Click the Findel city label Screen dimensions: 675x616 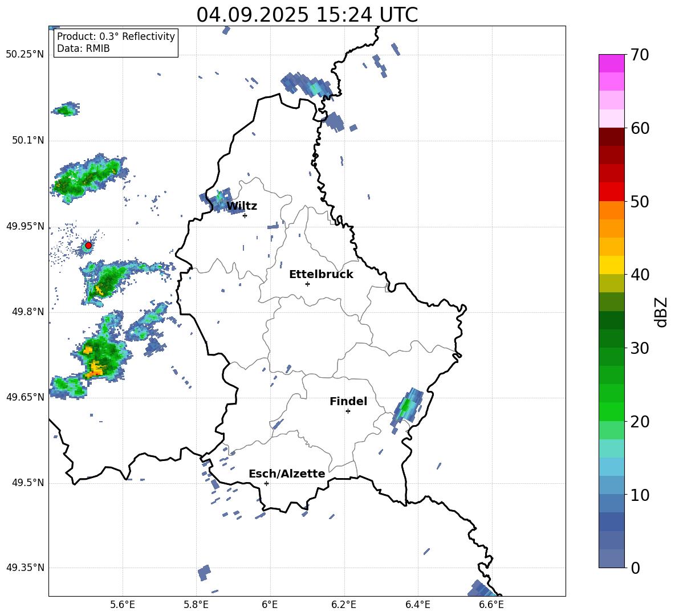click(348, 401)
